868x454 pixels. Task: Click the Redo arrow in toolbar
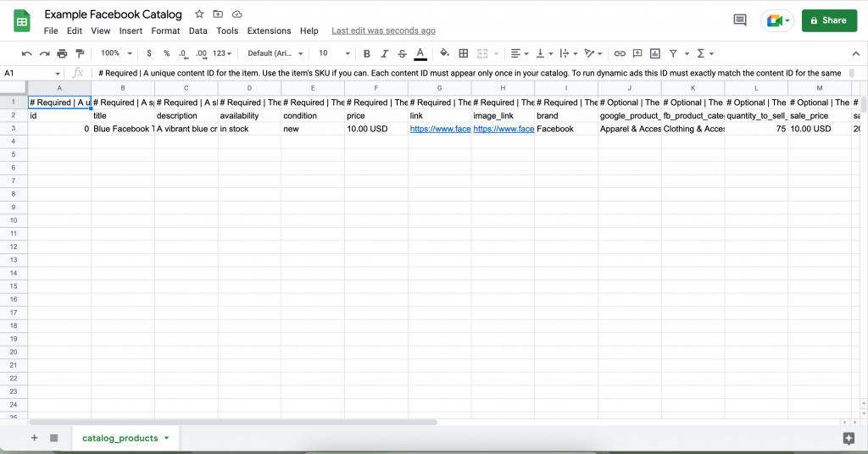point(44,53)
